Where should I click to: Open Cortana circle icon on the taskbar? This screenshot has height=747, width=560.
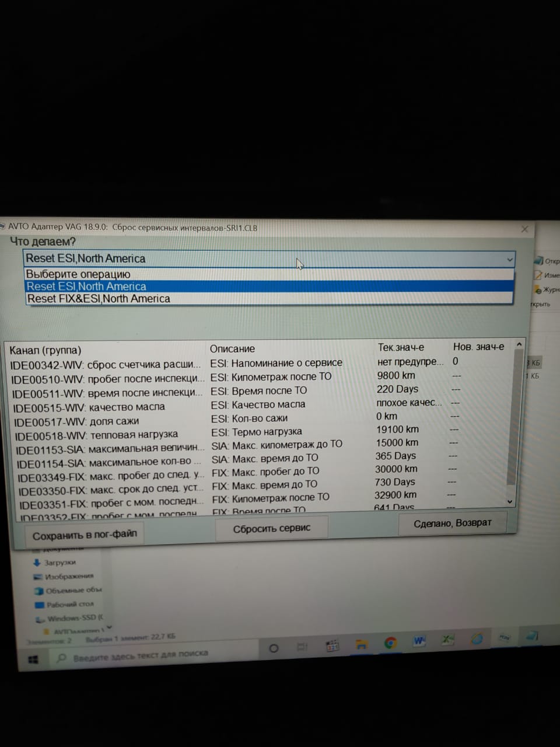(x=273, y=648)
